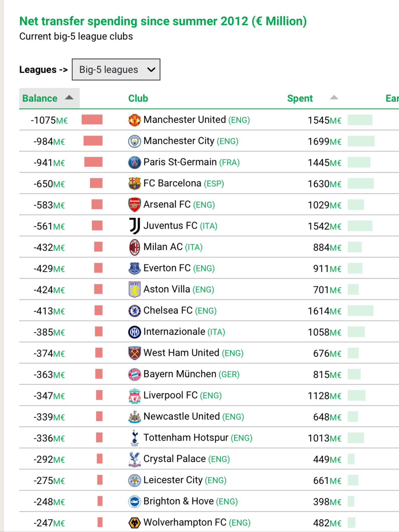Screen dimensions: 399x532
Task: Click the Manchester United club crest
Action: point(135,120)
